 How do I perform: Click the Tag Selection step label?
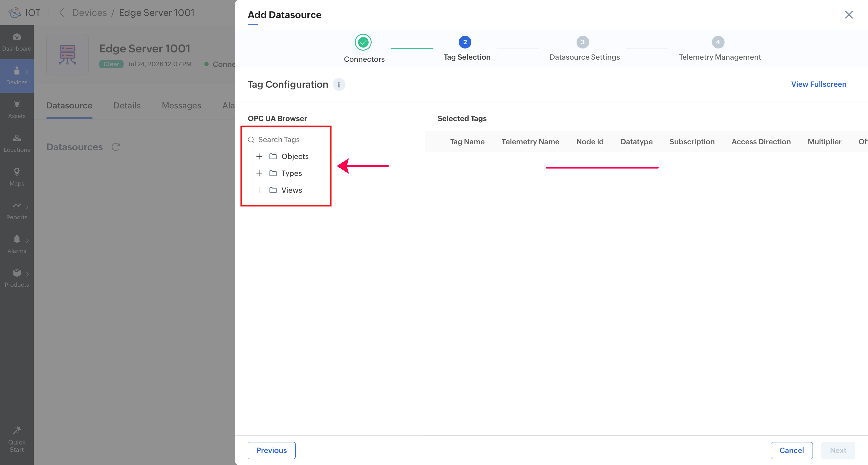tap(467, 57)
